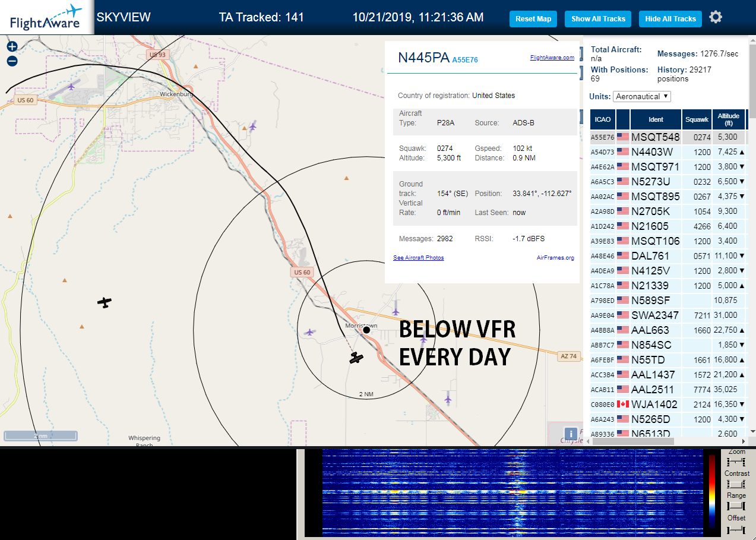Screen dimensions: 756x540
Task: Sort table by Altitude (ft) column header
Action: pyautogui.click(x=729, y=119)
